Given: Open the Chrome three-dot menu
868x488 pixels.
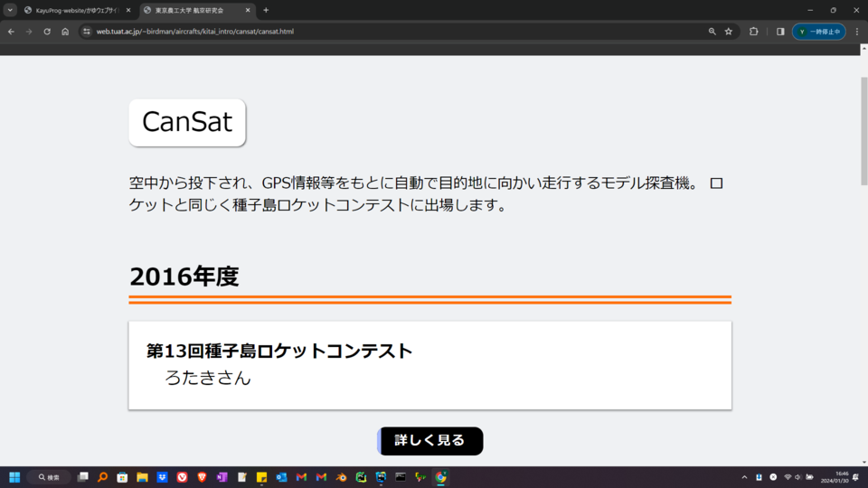Looking at the screenshot, I should (857, 32).
